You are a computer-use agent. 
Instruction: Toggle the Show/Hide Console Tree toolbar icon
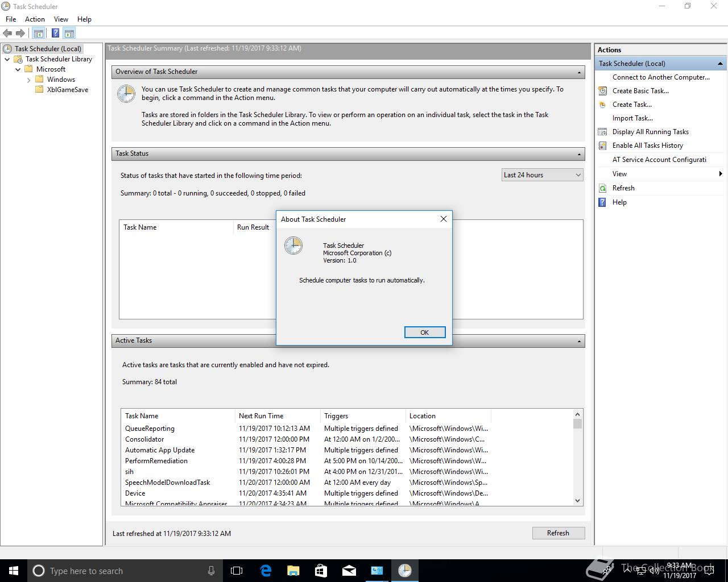pyautogui.click(x=39, y=34)
